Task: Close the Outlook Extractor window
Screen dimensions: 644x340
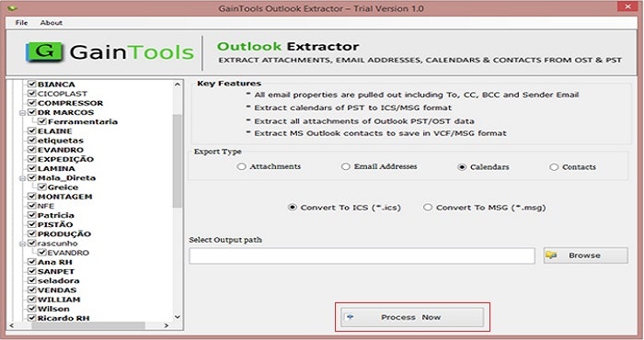Action: [628, 6]
